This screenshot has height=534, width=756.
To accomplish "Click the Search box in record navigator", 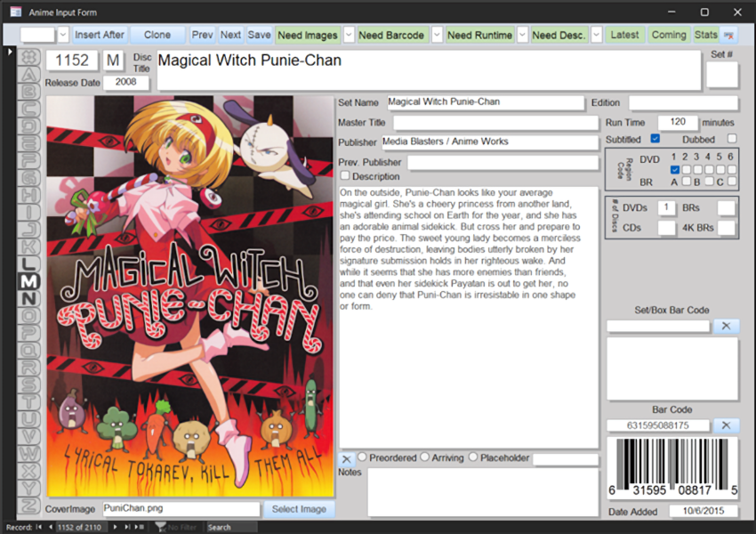I will (x=231, y=527).
